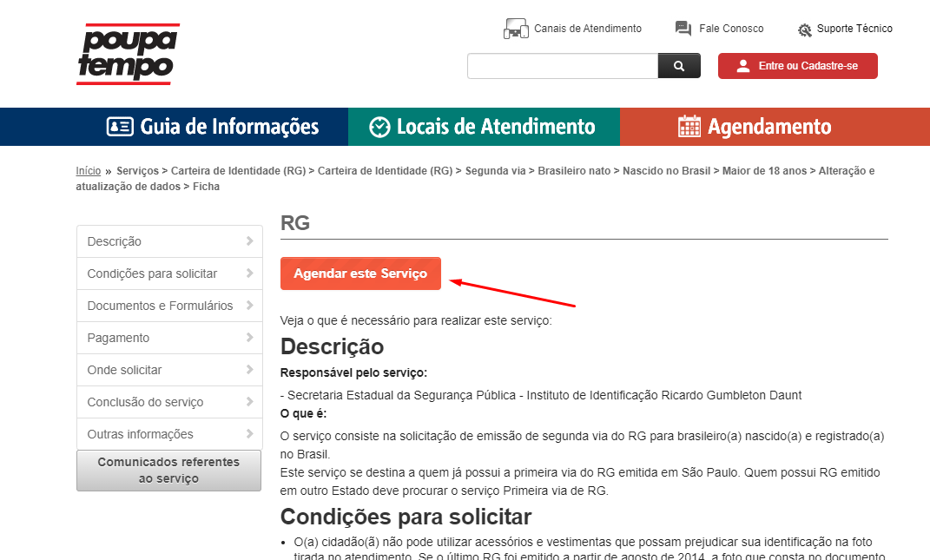Viewport: 930px width, 560px height.
Task: Click the user icon in Entre ou Cadastre-se
Action: point(742,66)
